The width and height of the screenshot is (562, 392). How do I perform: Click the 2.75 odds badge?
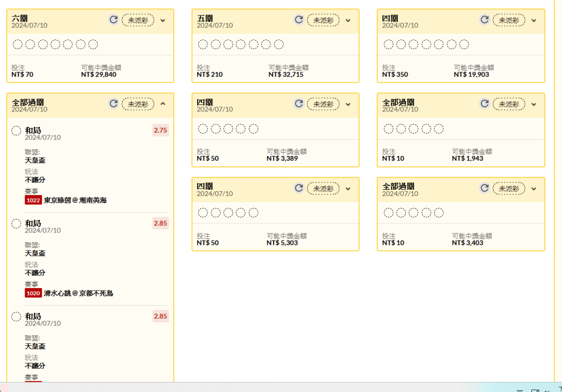point(161,130)
